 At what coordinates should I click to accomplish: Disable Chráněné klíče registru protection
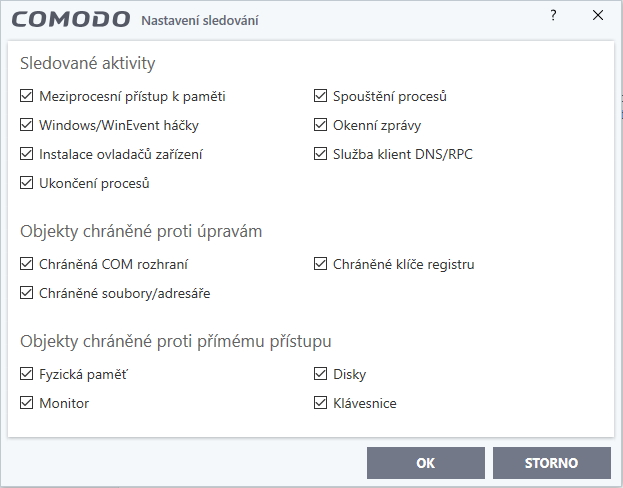coord(321,265)
